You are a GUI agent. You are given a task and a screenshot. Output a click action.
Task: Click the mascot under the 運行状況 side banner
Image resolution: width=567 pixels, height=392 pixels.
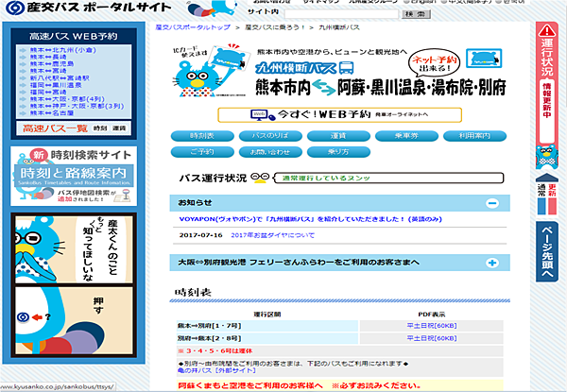click(x=546, y=156)
